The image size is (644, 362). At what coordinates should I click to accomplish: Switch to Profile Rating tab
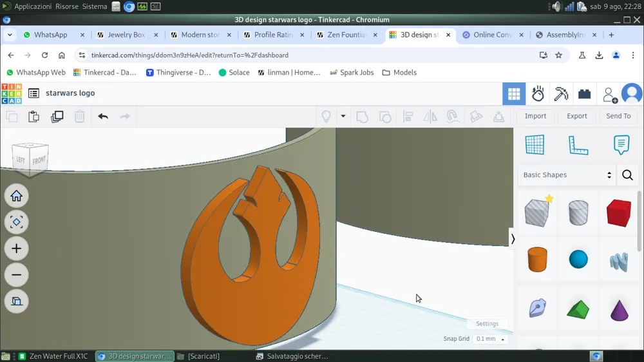tap(274, 35)
